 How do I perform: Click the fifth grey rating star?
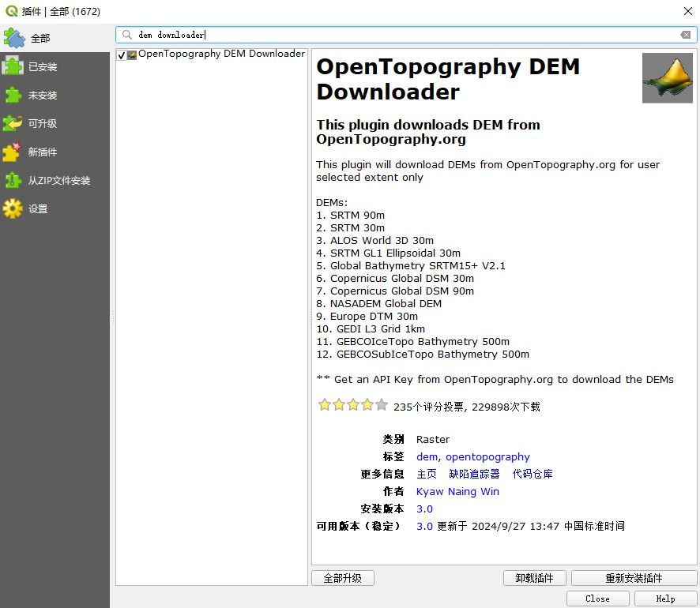click(x=382, y=405)
